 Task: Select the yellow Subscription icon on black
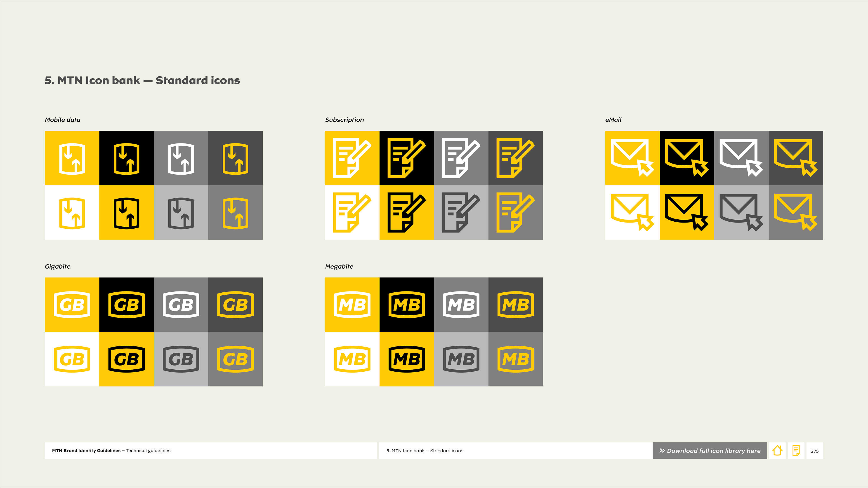(x=407, y=158)
